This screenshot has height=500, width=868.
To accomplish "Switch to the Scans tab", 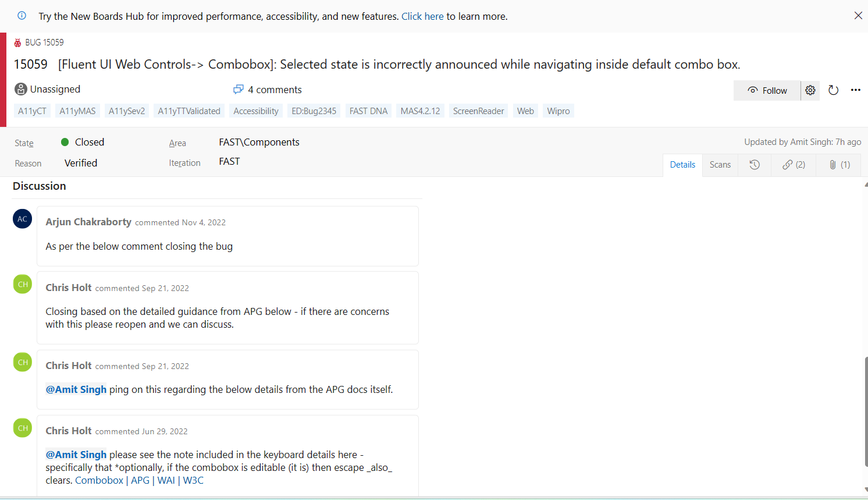I will tap(720, 165).
